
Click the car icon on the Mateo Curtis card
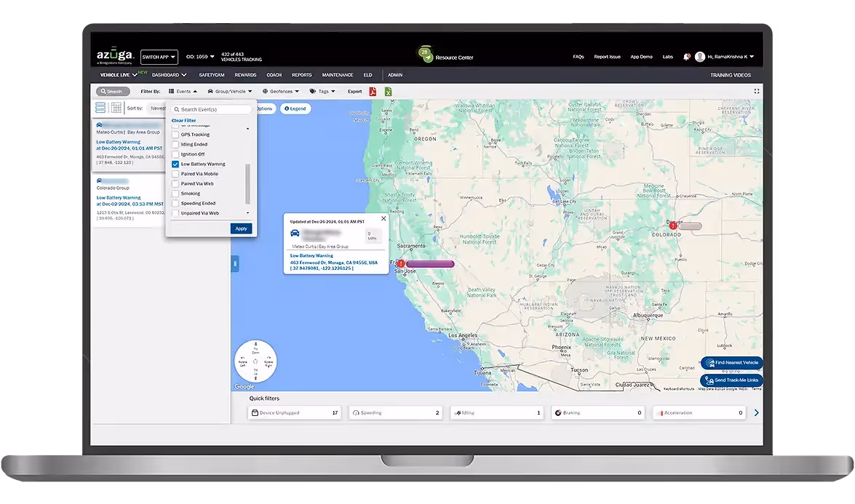click(x=99, y=125)
